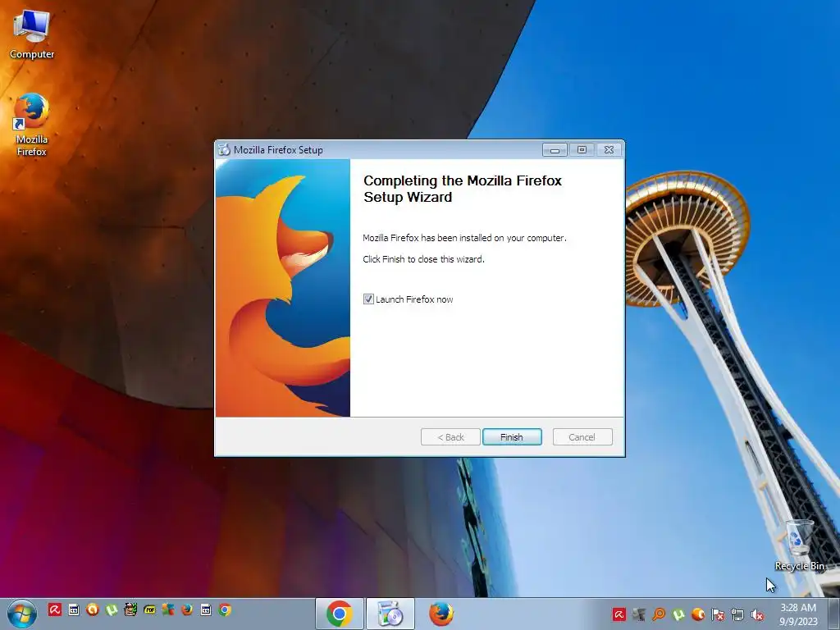Open the yellow PDF quick launch icon

[x=149, y=609]
